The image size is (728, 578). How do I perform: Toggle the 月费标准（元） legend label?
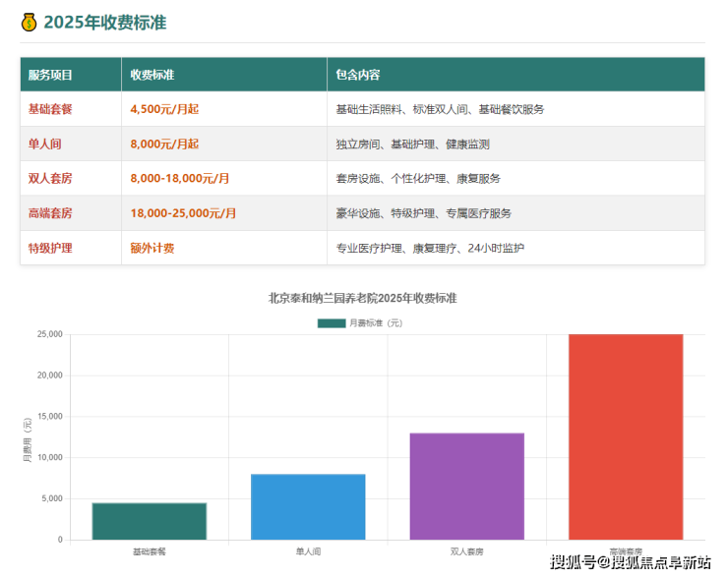click(x=376, y=322)
